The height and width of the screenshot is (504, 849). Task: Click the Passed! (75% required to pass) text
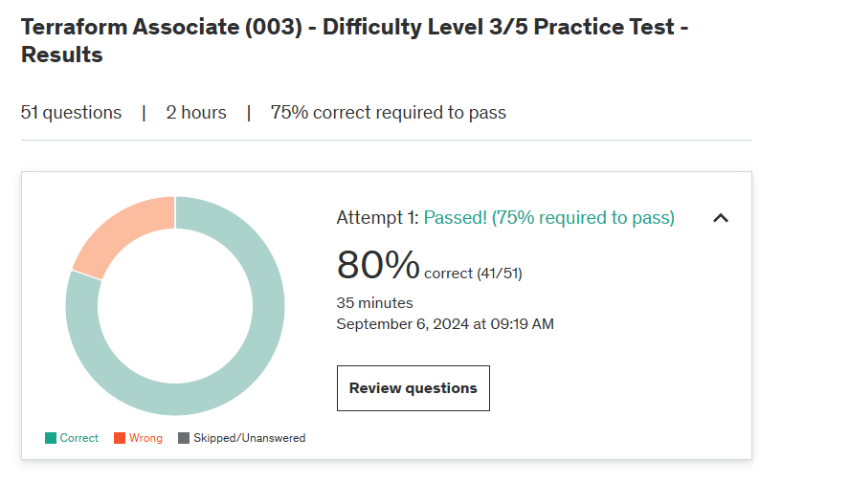[x=549, y=217]
